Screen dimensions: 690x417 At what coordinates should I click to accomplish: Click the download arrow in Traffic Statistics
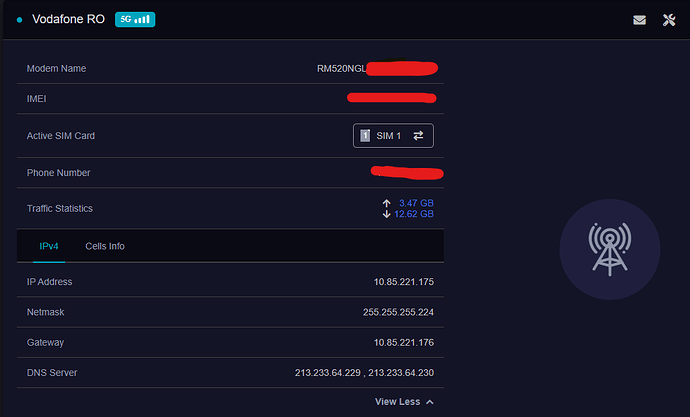[x=386, y=214]
